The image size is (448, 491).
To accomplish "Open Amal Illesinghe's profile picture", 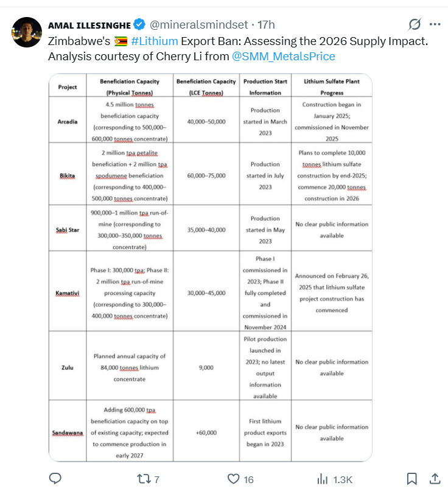I will point(26,32).
